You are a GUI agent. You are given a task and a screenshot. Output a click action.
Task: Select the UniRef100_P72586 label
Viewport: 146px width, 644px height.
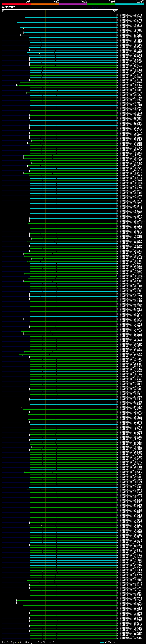click(131, 72)
